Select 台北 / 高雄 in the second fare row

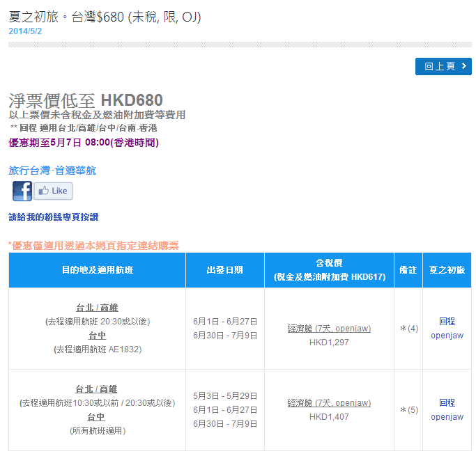pos(97,389)
